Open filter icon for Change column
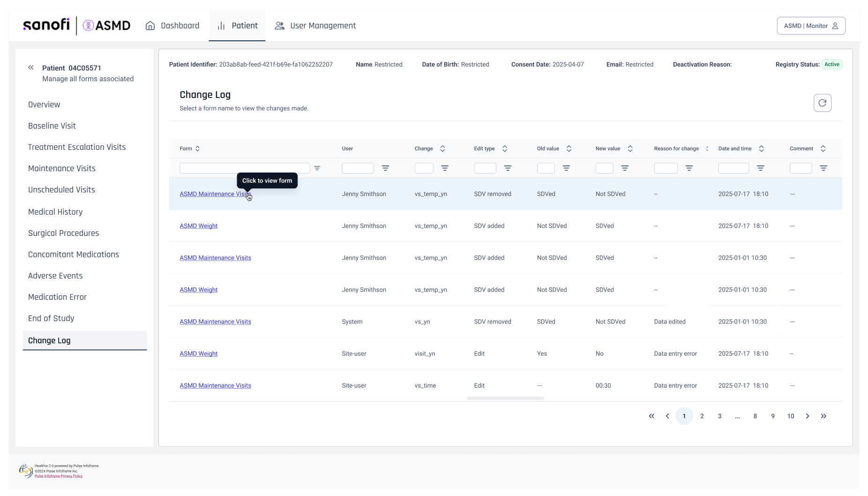This screenshot has width=868, height=496. 445,168
